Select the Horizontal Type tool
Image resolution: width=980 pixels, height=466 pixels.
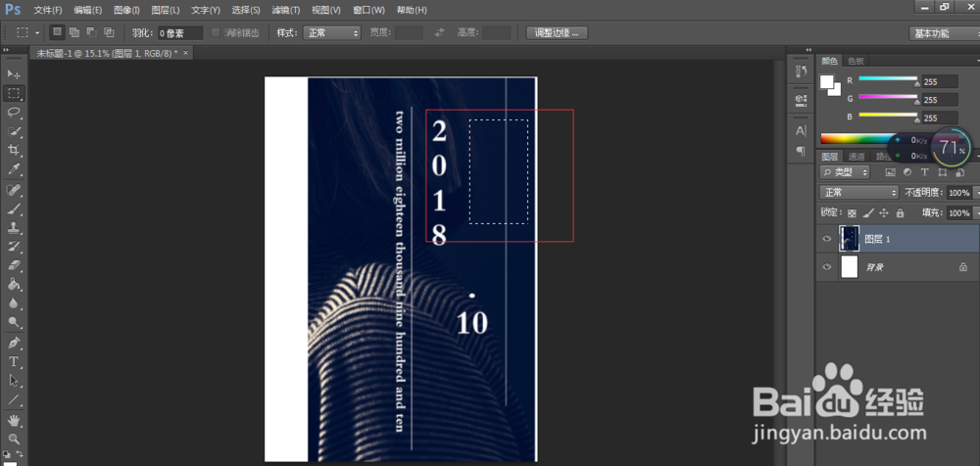click(x=14, y=361)
